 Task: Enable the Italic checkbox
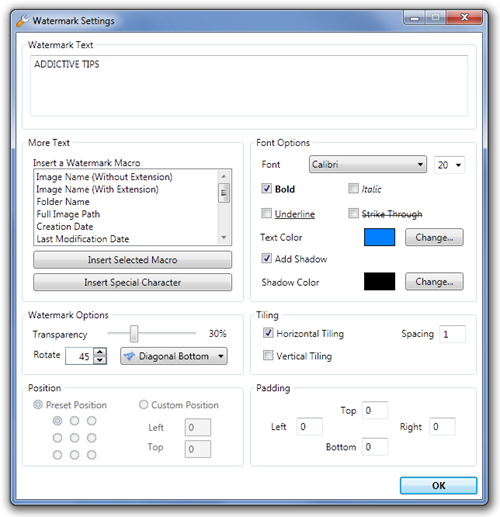coord(353,188)
